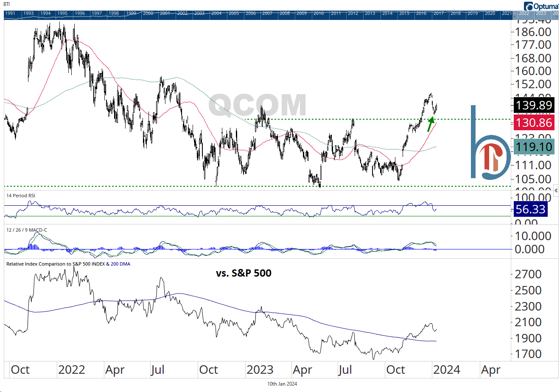Select the 12 / 26 / 9 MACD-C label
This screenshot has height=392, width=560.
pyautogui.click(x=27, y=230)
